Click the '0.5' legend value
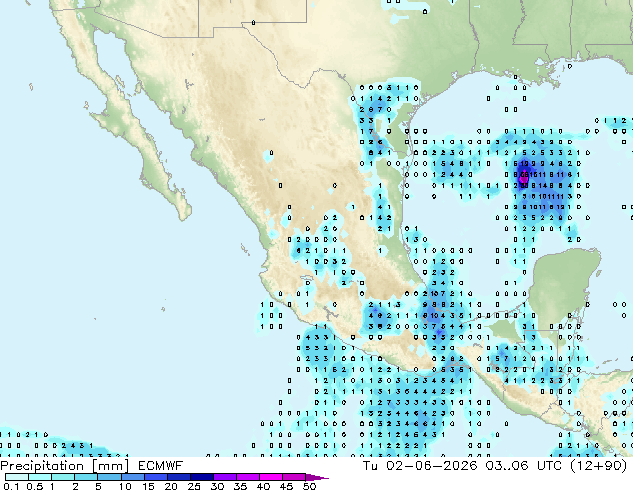The image size is (634, 490). coord(34,486)
